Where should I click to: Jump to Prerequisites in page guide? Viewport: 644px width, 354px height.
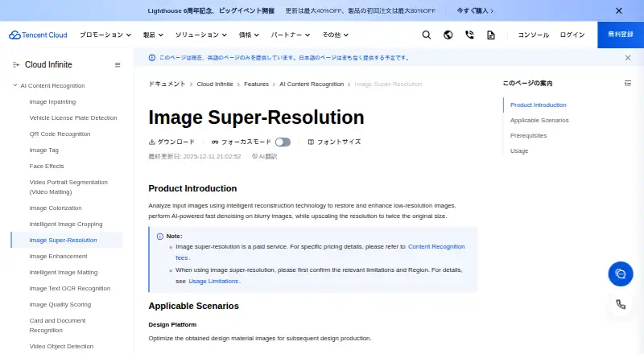click(x=528, y=135)
